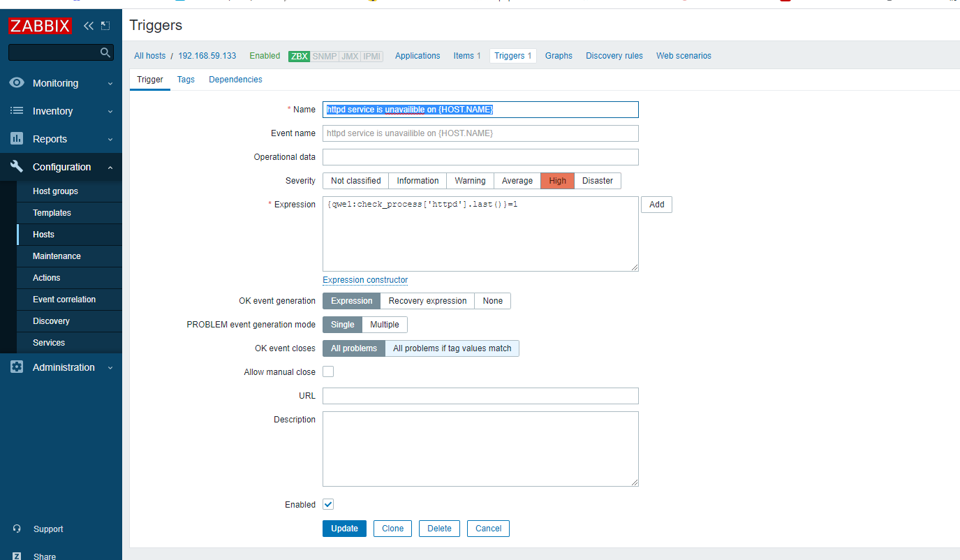Click the SNMP availability badge
The image size is (960, 560).
point(324,56)
